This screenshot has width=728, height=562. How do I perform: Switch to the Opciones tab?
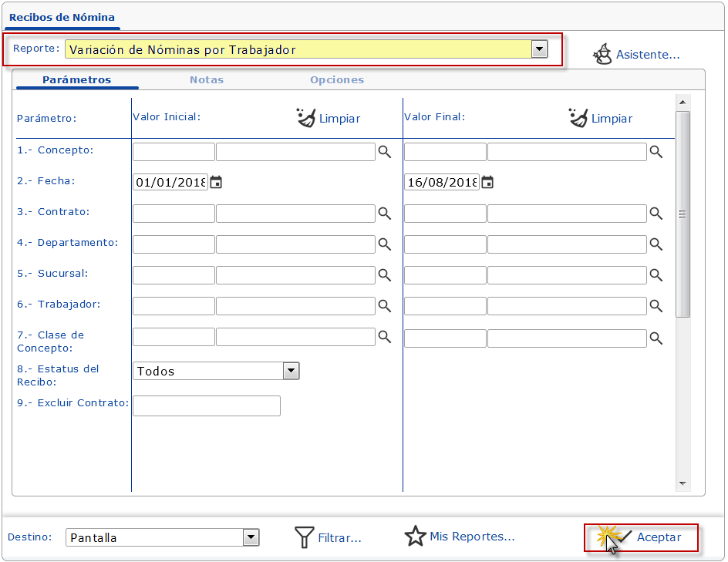point(336,80)
